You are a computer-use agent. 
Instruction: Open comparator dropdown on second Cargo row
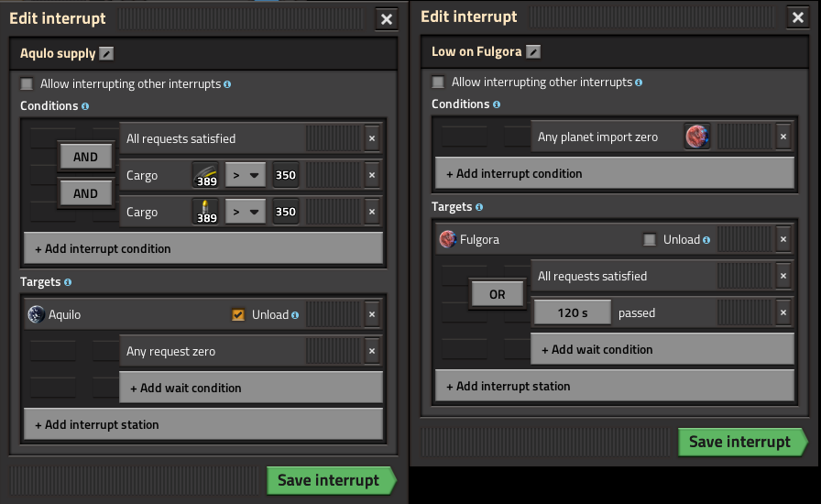[246, 212]
